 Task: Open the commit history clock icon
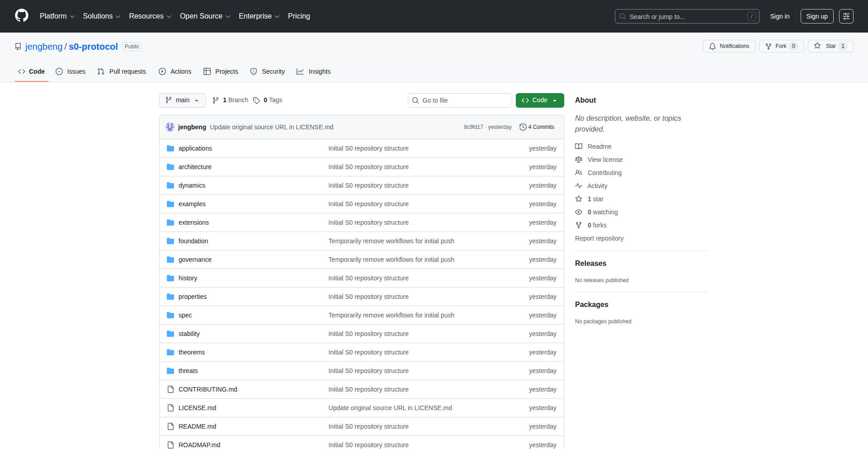tap(523, 127)
